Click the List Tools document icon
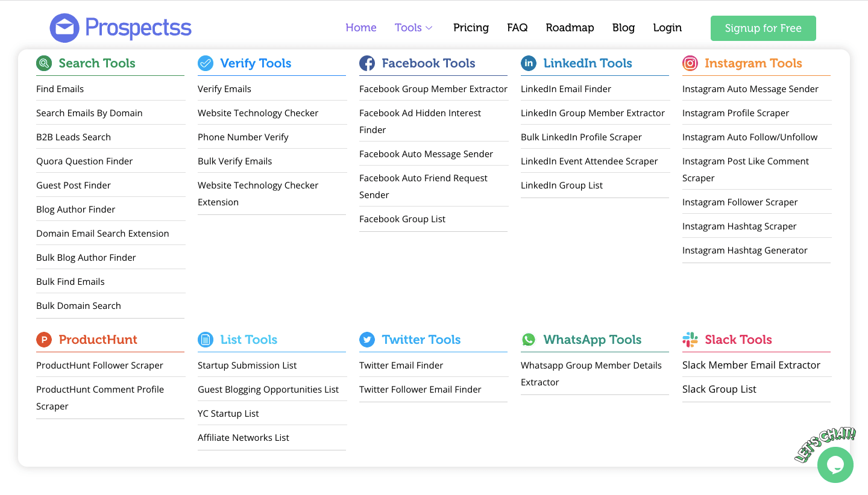The width and height of the screenshot is (868, 495). [x=206, y=340]
